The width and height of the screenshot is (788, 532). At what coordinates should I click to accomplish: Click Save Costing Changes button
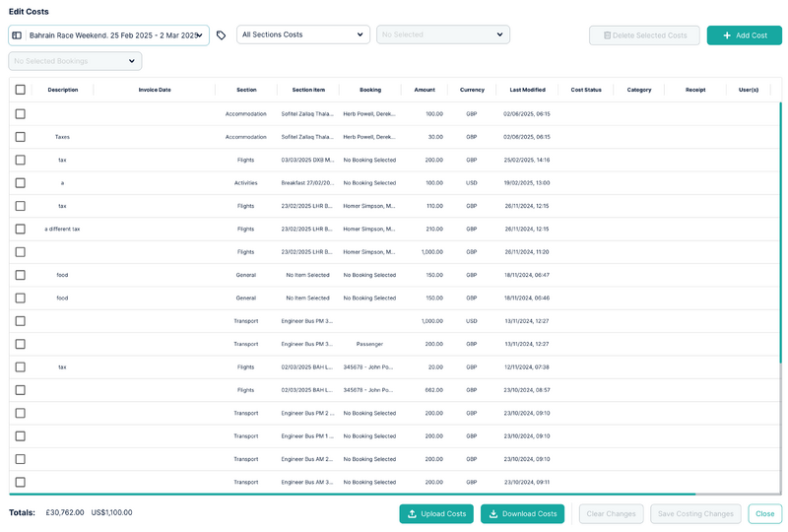[x=695, y=514]
